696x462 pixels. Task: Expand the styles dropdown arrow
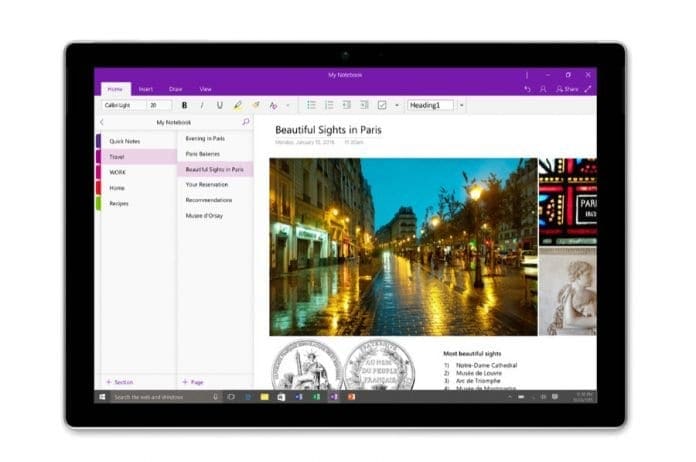click(x=461, y=105)
